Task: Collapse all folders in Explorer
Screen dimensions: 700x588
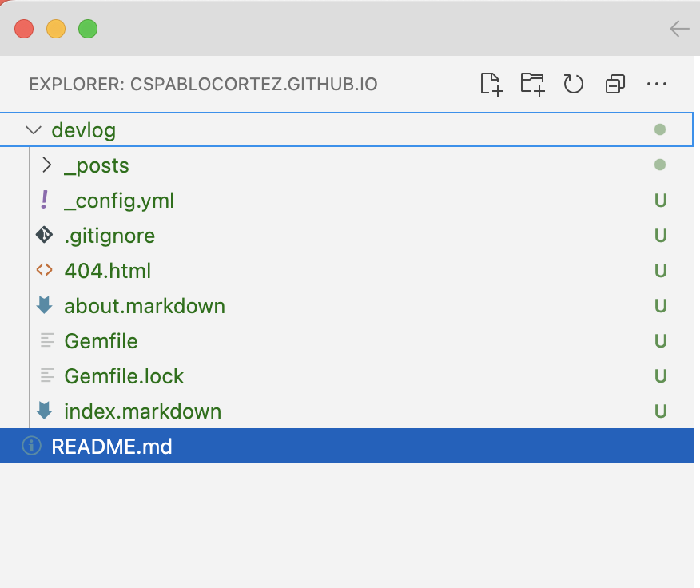Action: (614, 84)
